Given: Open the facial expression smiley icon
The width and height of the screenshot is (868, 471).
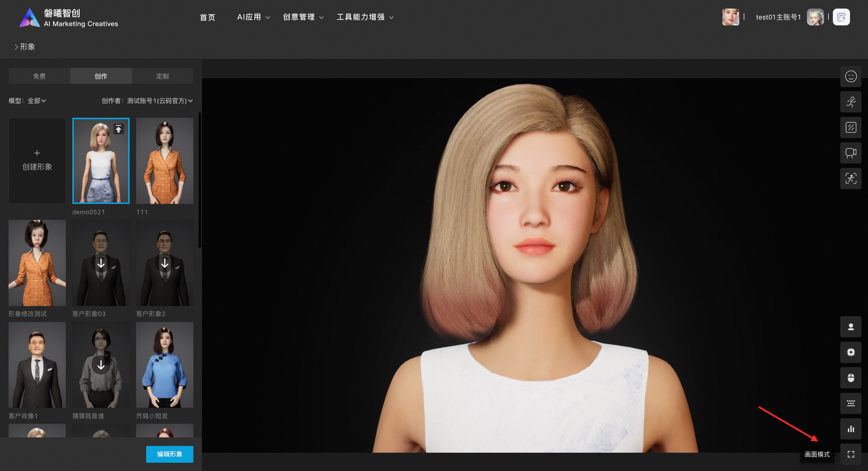Looking at the screenshot, I should point(851,76).
